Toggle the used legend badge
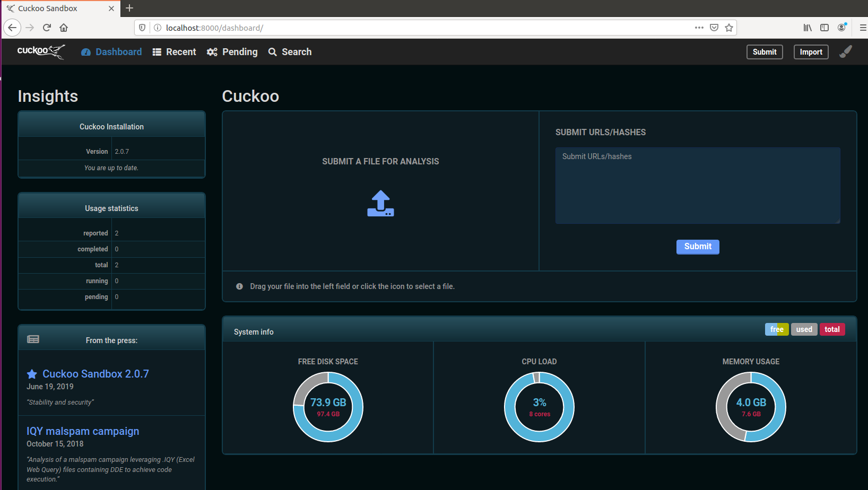868x490 pixels. (x=804, y=329)
